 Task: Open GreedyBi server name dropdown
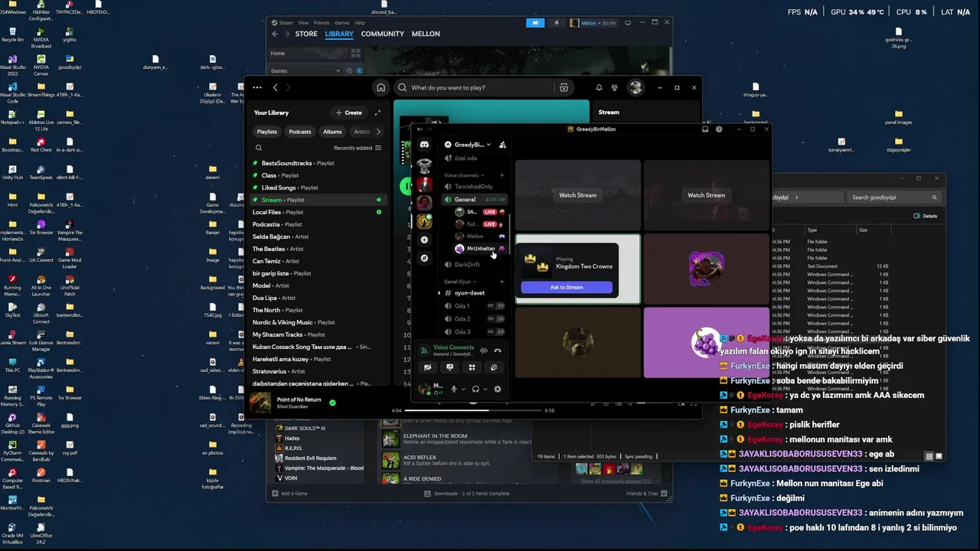click(469, 145)
